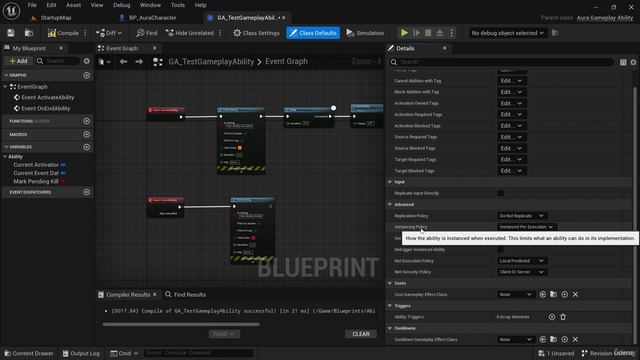
Task: Clear Cost Gameplay Effect Class value
Action: point(575,294)
